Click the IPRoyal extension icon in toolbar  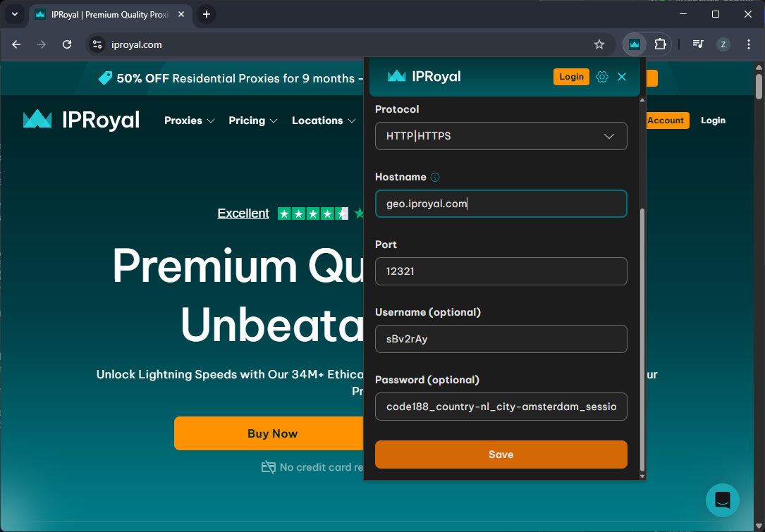pyautogui.click(x=635, y=44)
